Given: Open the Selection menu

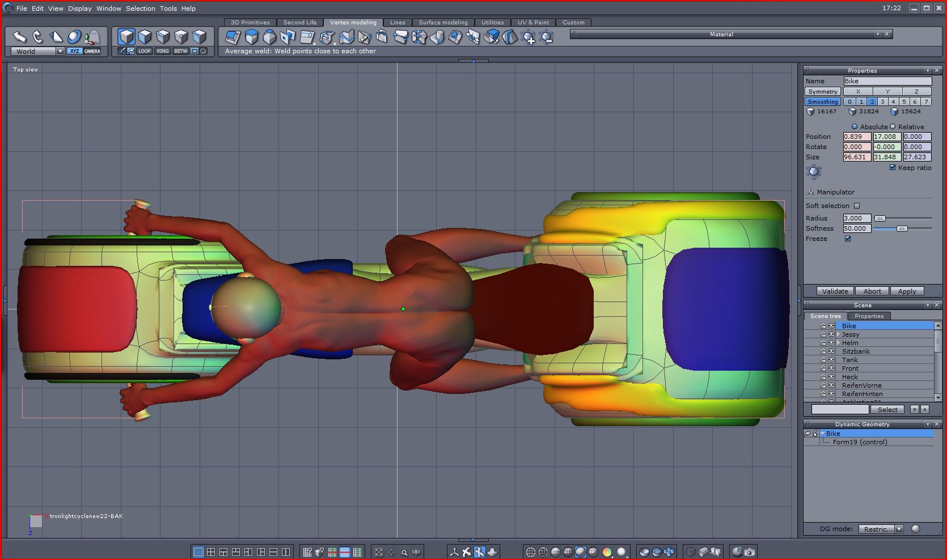Looking at the screenshot, I should pyautogui.click(x=140, y=9).
